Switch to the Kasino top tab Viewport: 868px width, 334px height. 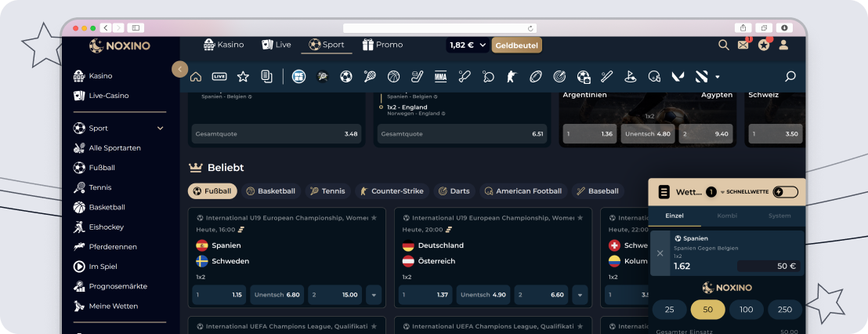coord(223,45)
